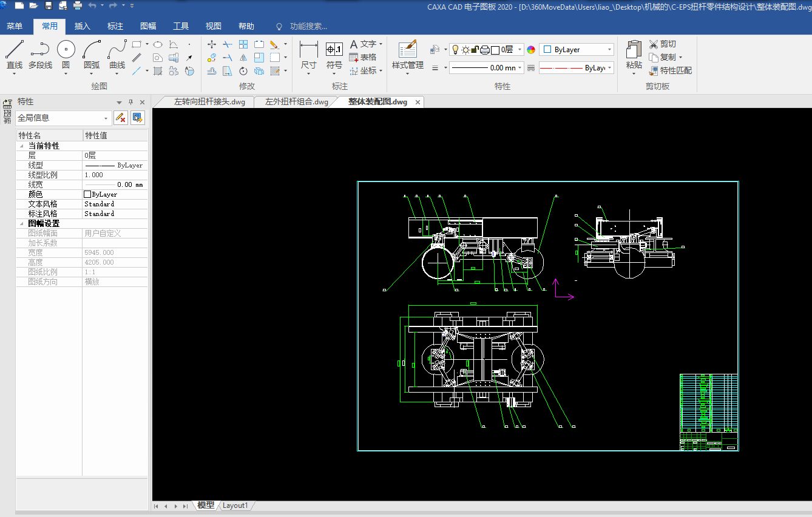Click the 剪切 cut button
This screenshot has width=812, height=517.
(x=663, y=44)
